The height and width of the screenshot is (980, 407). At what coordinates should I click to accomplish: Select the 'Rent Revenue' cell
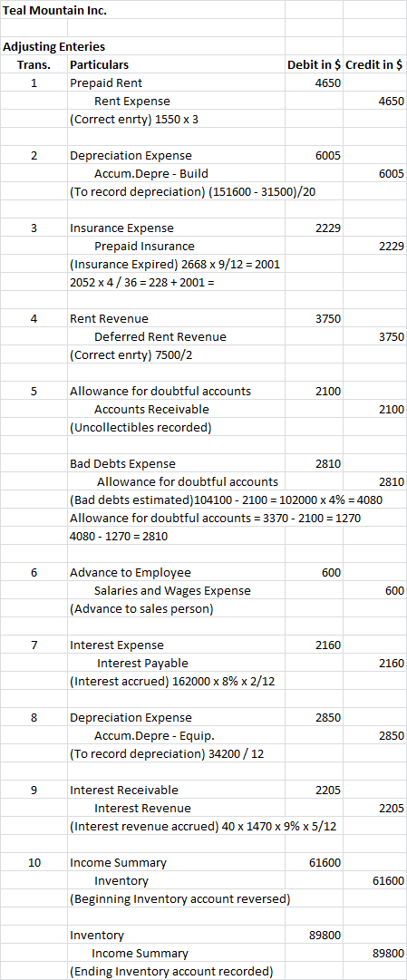109,319
